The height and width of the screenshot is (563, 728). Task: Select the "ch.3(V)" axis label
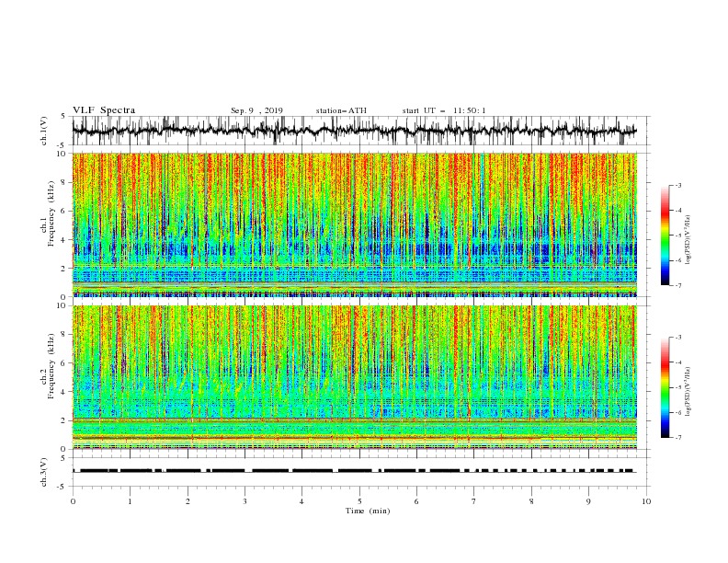click(x=44, y=472)
